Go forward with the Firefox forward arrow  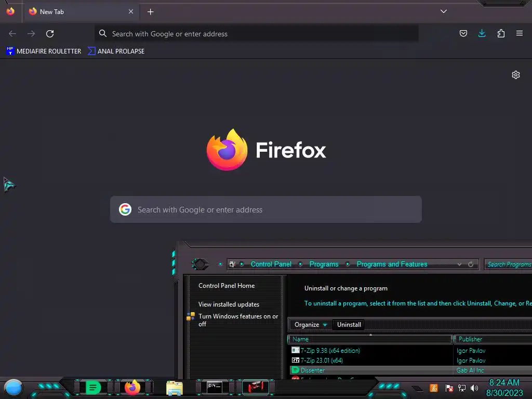point(31,34)
